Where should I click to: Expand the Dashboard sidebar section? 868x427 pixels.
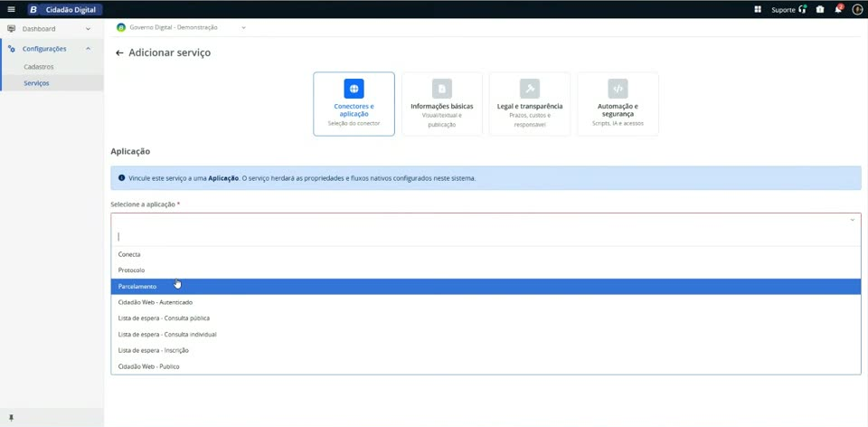(x=88, y=29)
